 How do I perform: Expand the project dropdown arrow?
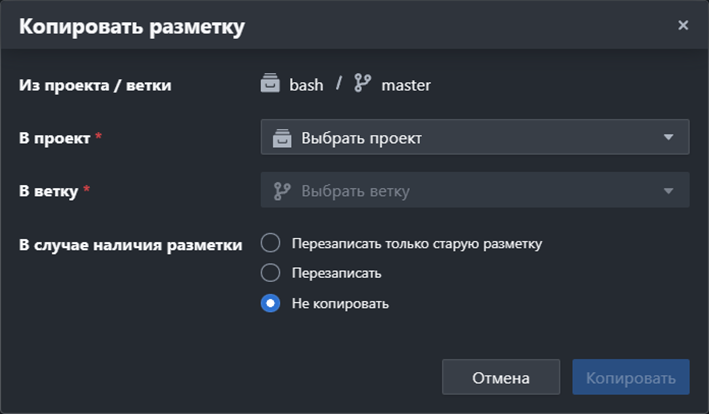pos(668,137)
